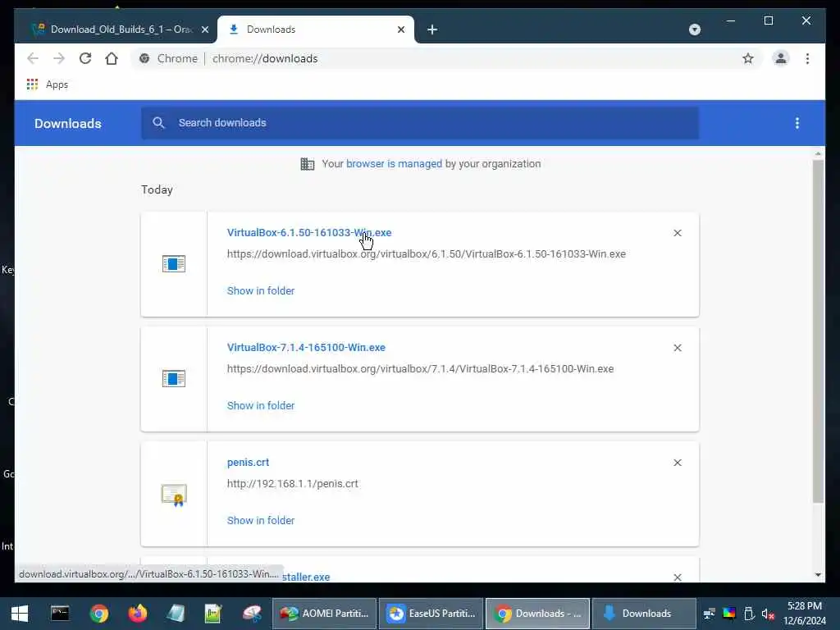Click the VirtualBox 6.1.50 download URL
The image size is (840, 630).
(x=426, y=254)
